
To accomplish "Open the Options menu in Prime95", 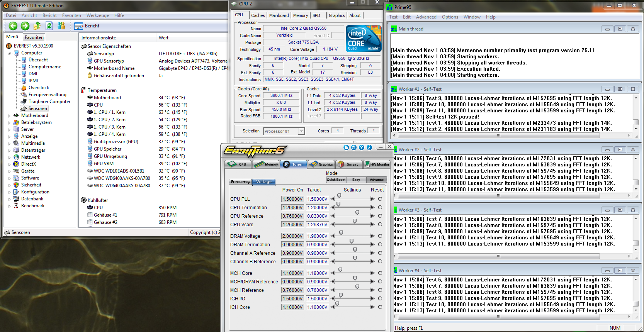I will point(450,17).
